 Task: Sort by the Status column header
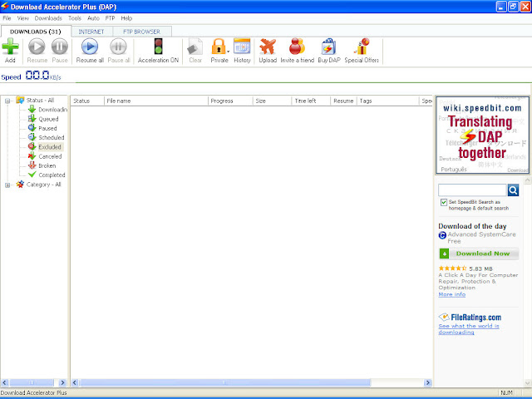click(x=87, y=101)
